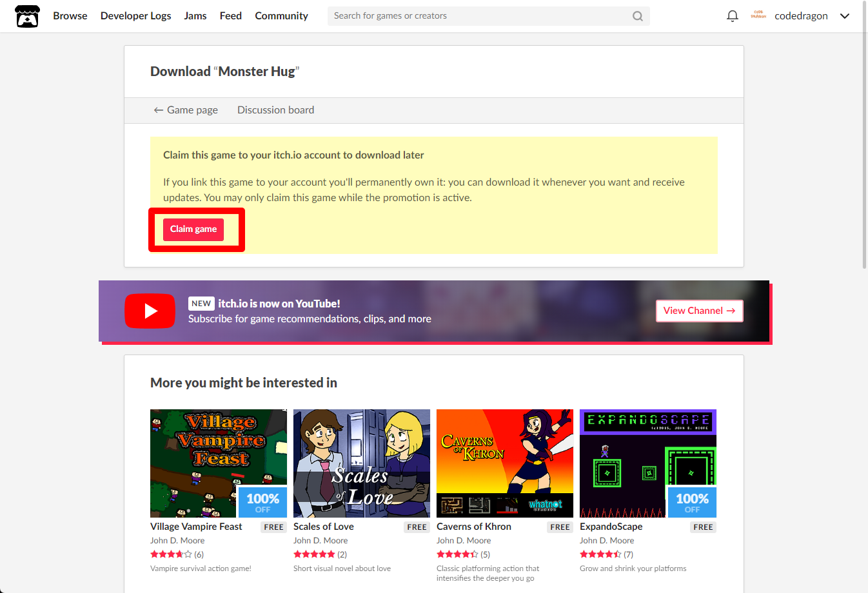This screenshot has width=868, height=593.
Task: Click the 100% OFF badge on Village Vampire Feast
Action: coord(262,502)
